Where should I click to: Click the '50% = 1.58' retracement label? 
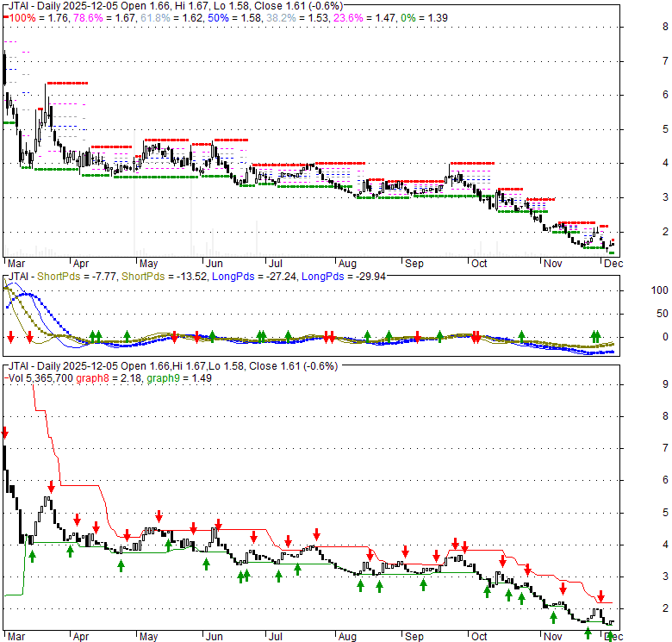point(235,18)
